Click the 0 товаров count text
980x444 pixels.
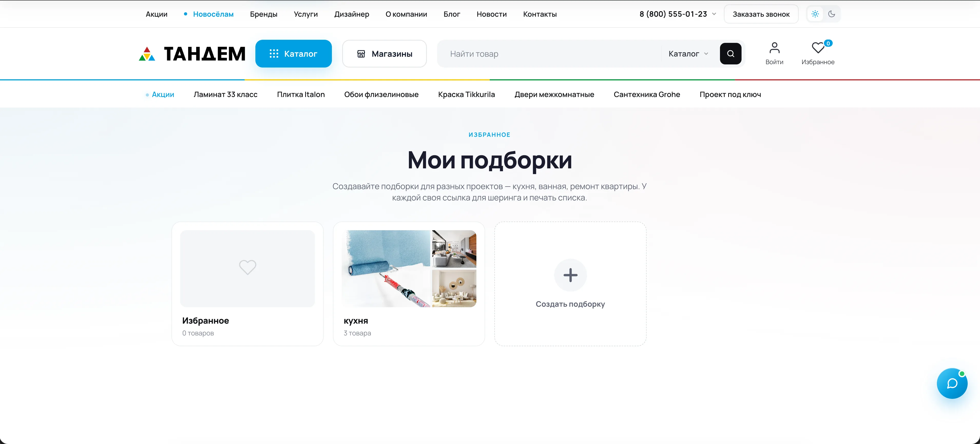click(x=198, y=333)
